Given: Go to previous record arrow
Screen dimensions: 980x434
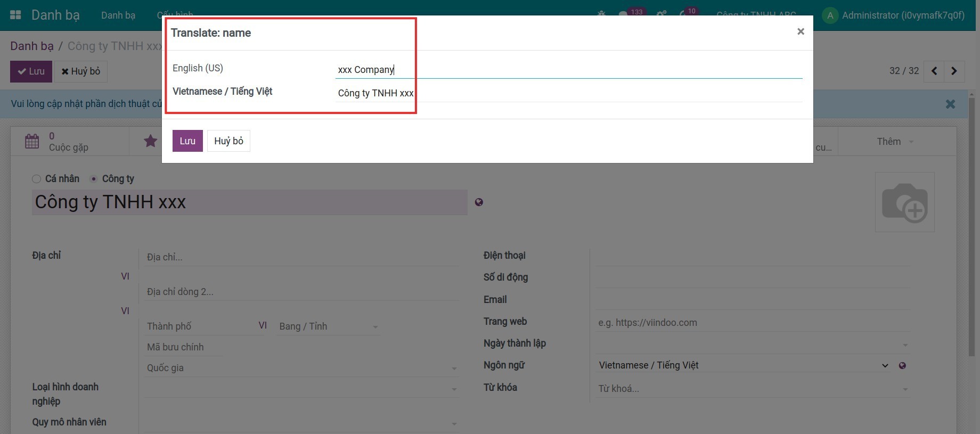Looking at the screenshot, I should (934, 71).
